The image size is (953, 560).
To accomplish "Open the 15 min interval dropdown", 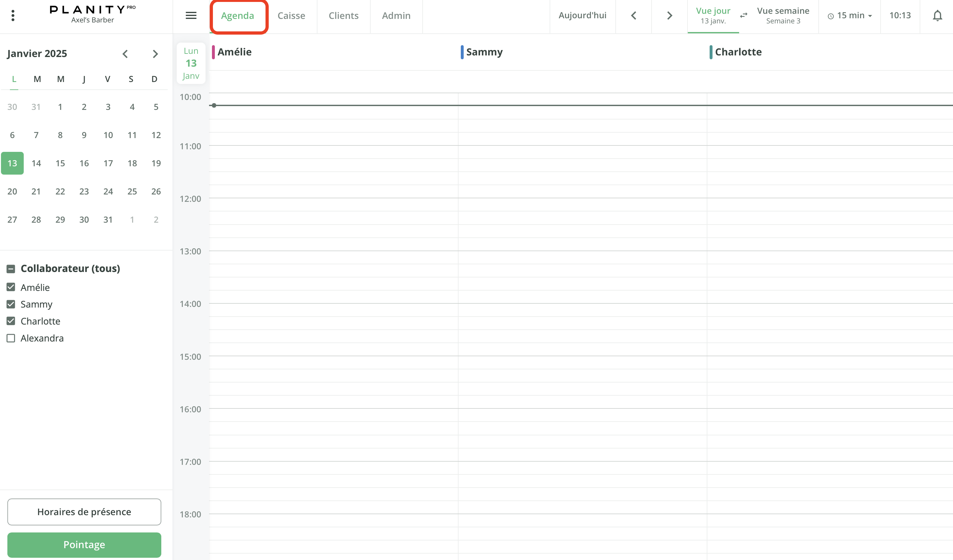I will coord(849,15).
